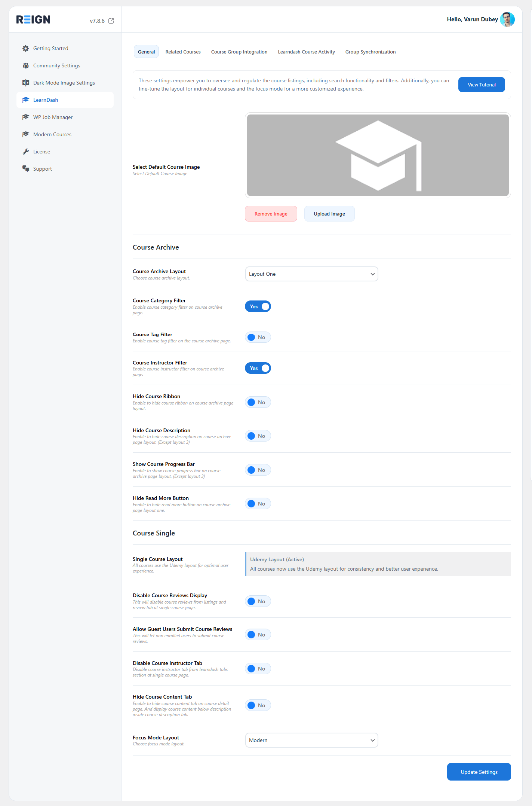Enable Show Course Progress Bar toggle

[258, 470]
